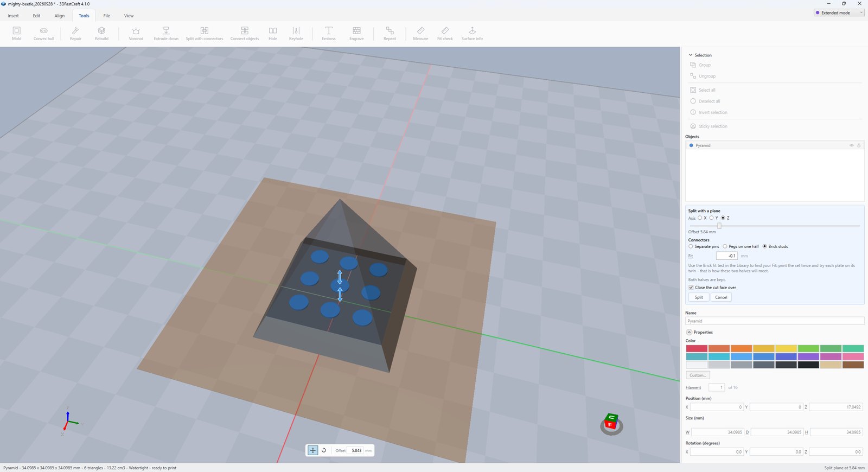
Task: Click the Split with connectors tool
Action: [204, 33]
